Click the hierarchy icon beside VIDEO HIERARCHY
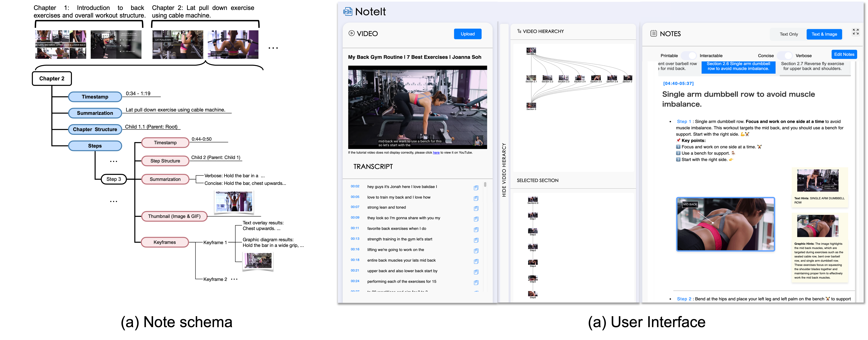868x340 pixels. pyautogui.click(x=519, y=31)
